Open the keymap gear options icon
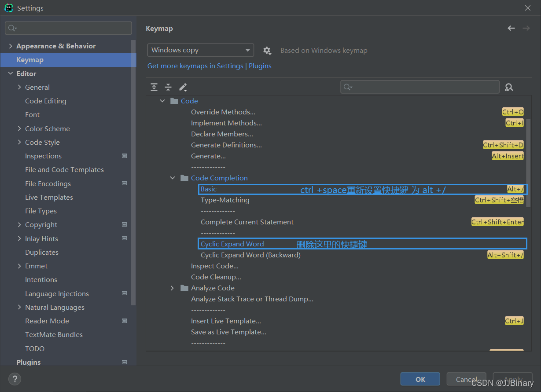 click(267, 51)
